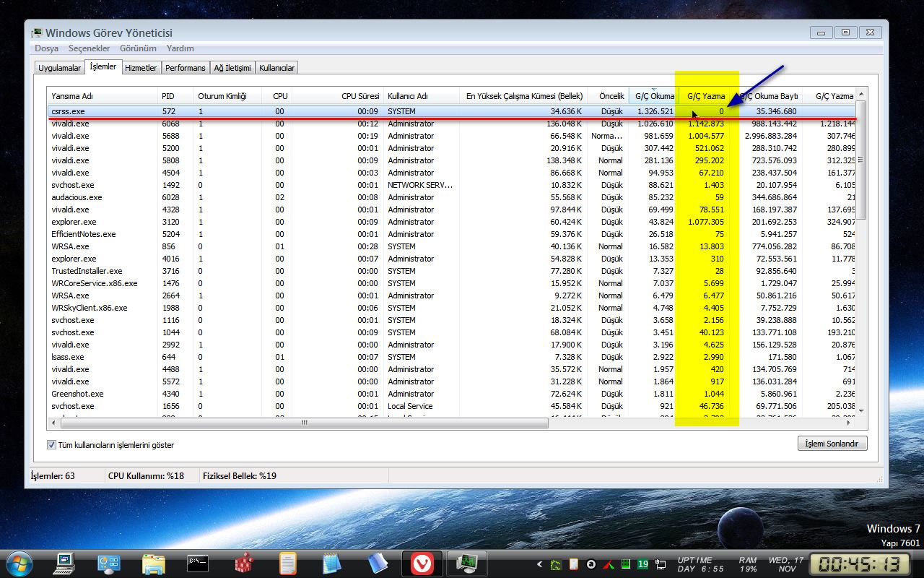Open the computer monitor icon on taskbar

[x=65, y=564]
